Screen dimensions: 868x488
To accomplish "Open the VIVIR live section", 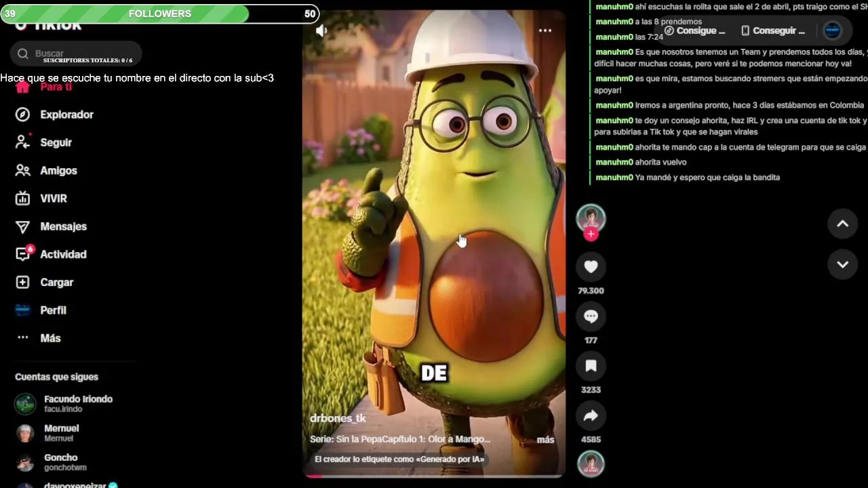I will tap(54, 199).
